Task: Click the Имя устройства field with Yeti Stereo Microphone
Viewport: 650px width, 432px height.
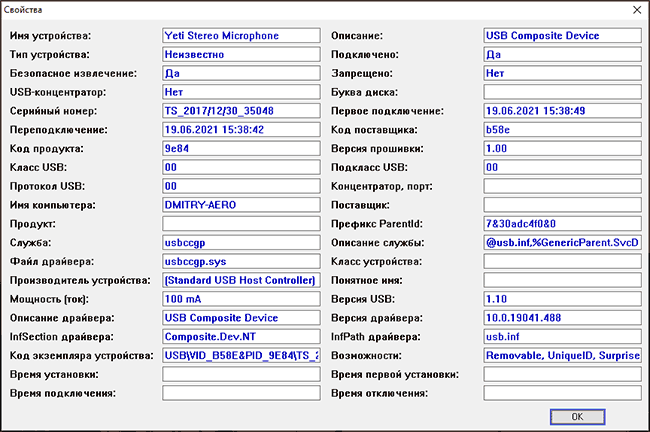Action: tap(241, 36)
